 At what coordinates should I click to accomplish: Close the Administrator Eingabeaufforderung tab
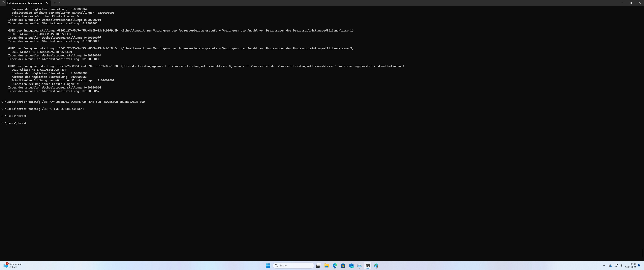[47, 3]
